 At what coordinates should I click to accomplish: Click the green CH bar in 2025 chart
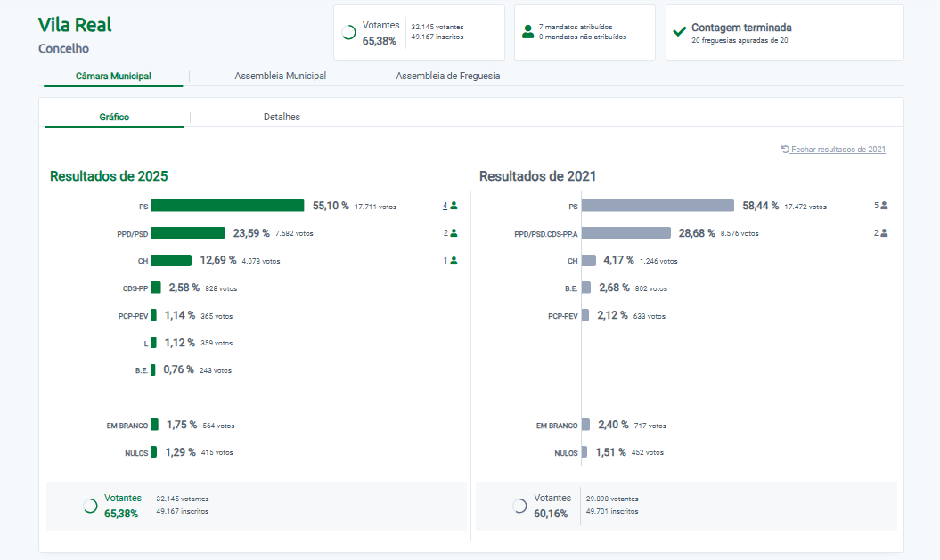[x=171, y=261]
